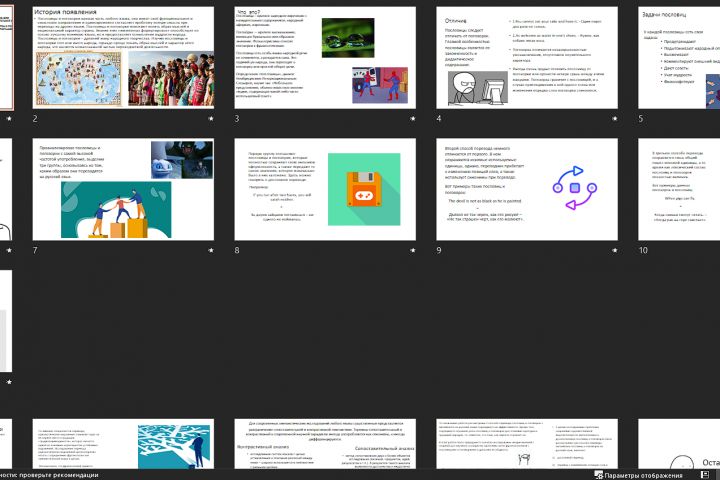Click the display settings gear icon
720x480 pixels.
point(599,475)
